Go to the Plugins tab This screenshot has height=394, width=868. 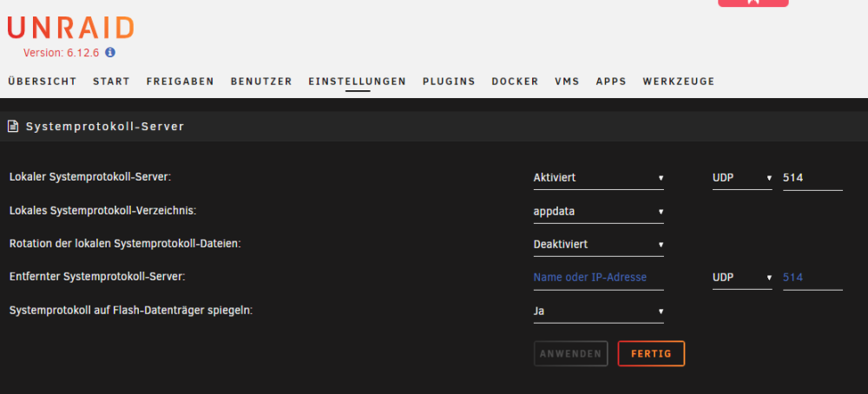[449, 82]
